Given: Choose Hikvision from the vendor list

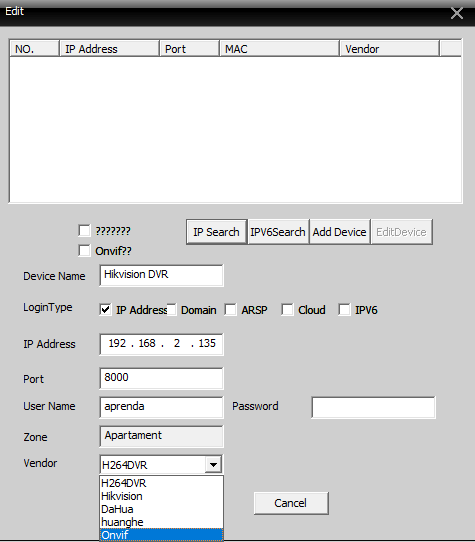Looking at the screenshot, I should [x=161, y=496].
